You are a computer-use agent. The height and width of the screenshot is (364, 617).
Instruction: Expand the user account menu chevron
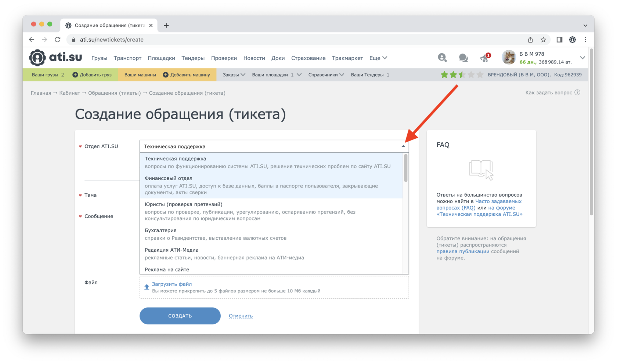click(582, 58)
